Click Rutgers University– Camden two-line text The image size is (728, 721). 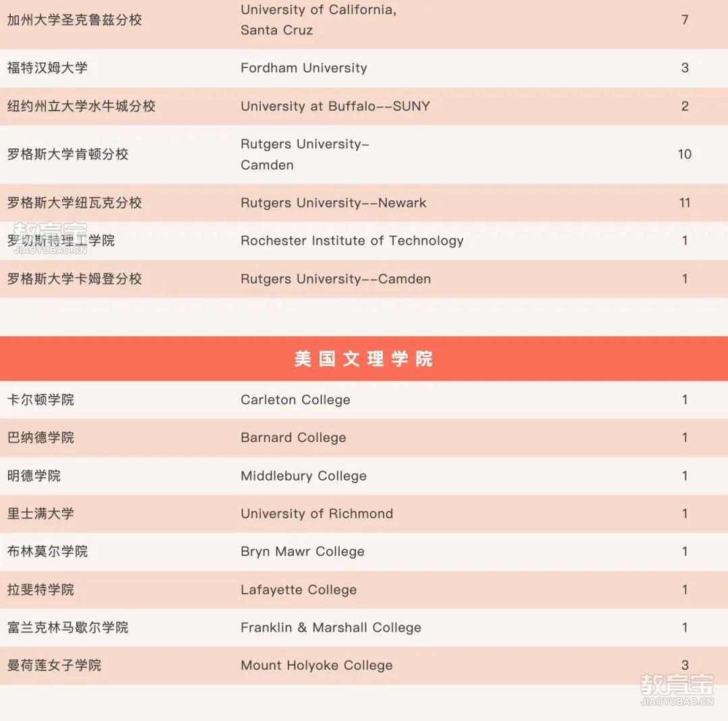[305, 154]
